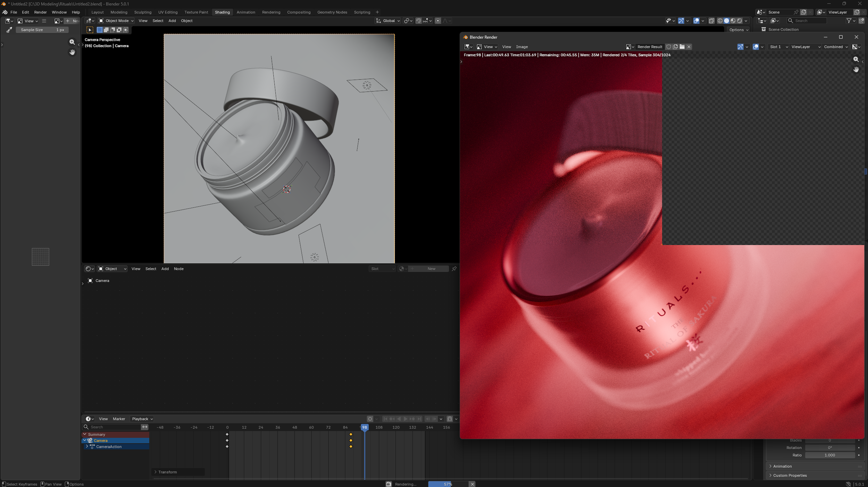Viewport: 868px width, 487px height.
Task: Toggle X-ray mode in the 3D viewport
Action: click(711, 21)
